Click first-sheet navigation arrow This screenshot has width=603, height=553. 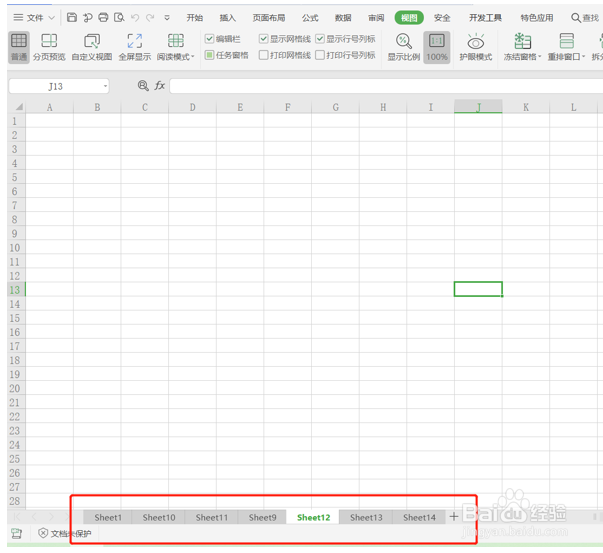tap(17, 516)
